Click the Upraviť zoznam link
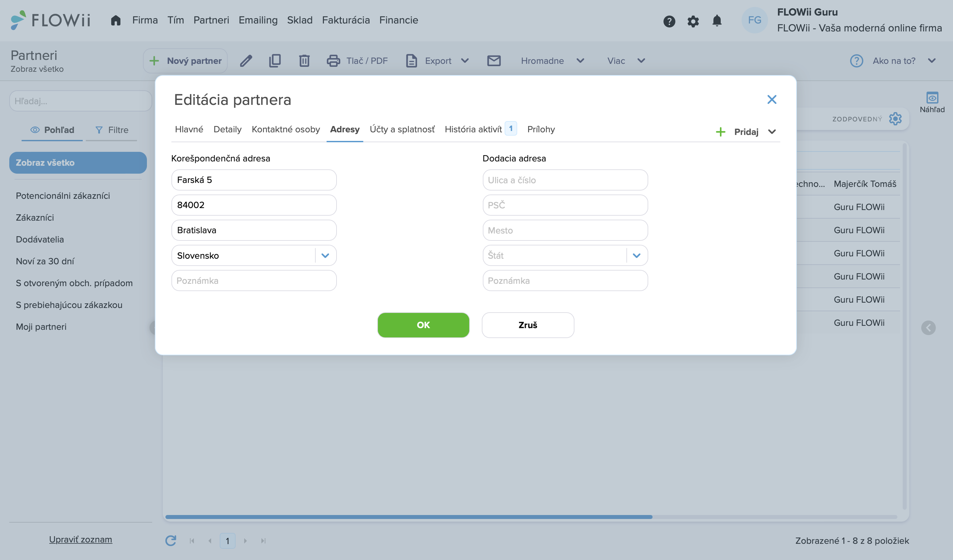 point(80,539)
